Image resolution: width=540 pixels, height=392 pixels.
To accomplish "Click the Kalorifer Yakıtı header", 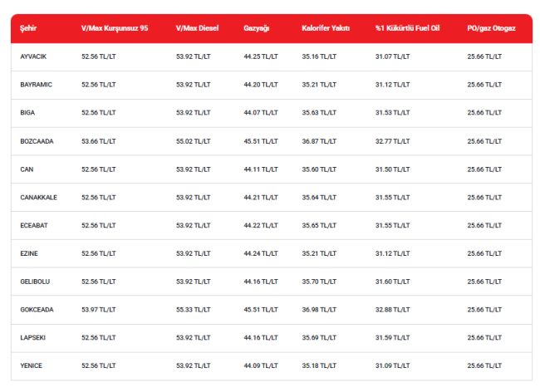I will [326, 28].
